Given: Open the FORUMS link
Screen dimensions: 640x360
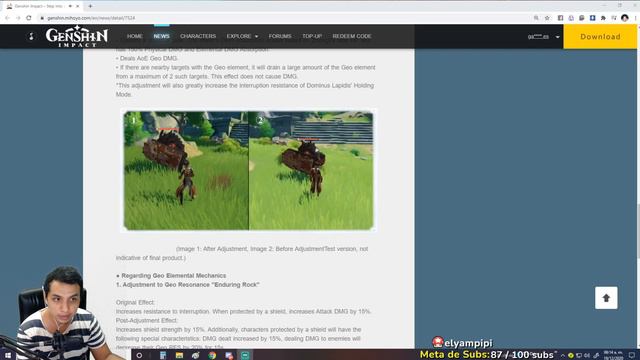Looking at the screenshot, I should [280, 36].
